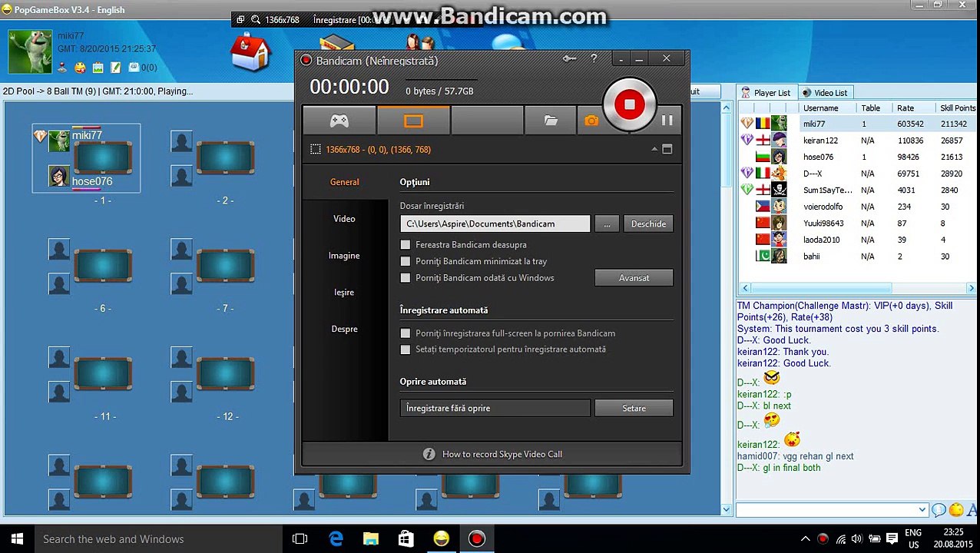Open Bandicam output folder icon

(x=551, y=121)
